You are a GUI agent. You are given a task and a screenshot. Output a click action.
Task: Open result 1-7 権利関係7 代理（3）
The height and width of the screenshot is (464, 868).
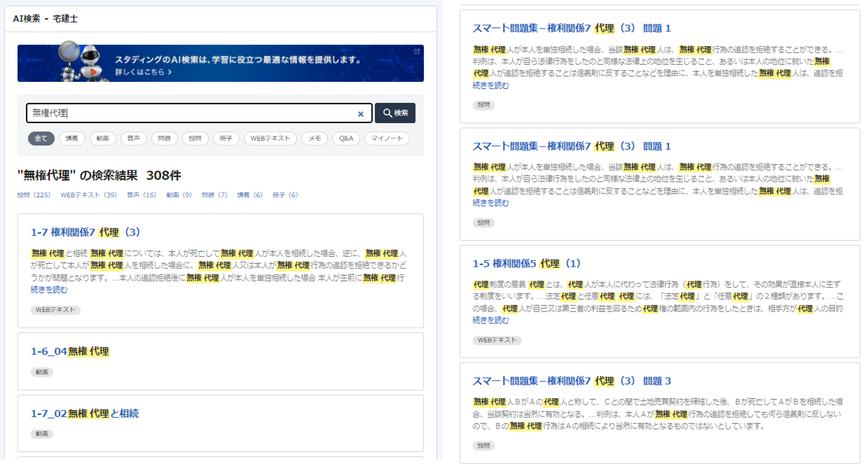click(85, 232)
